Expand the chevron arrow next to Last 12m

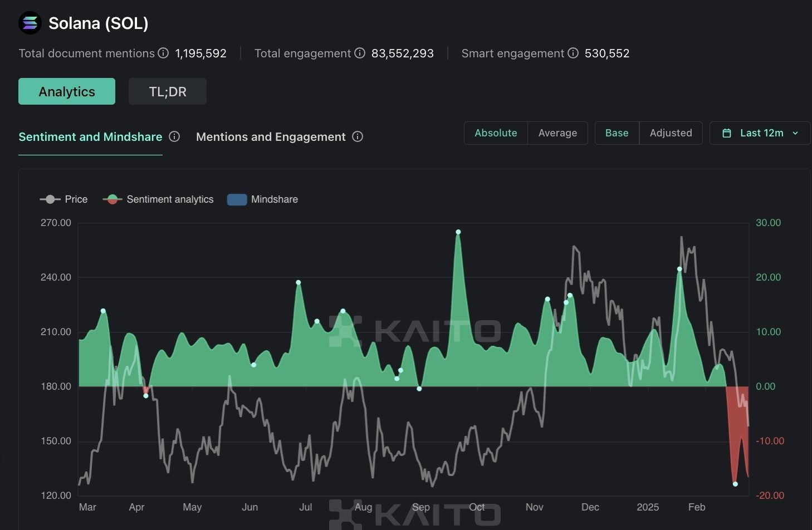coord(795,133)
